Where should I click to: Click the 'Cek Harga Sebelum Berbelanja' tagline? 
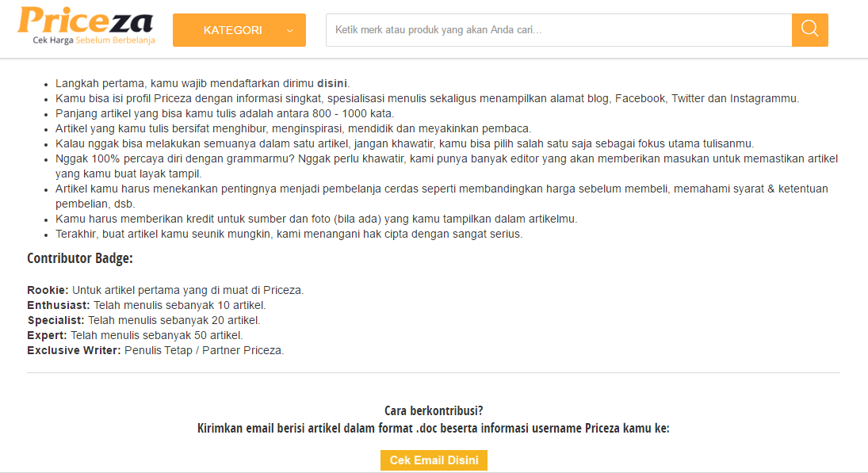(x=94, y=40)
